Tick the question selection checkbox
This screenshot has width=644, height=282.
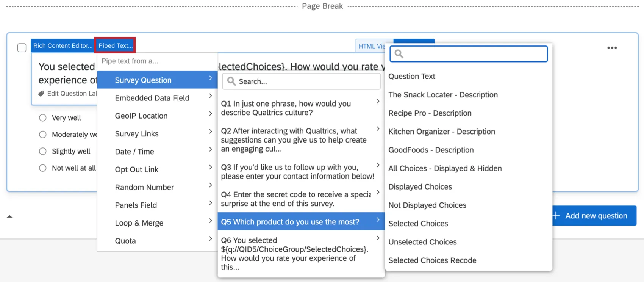click(x=22, y=48)
